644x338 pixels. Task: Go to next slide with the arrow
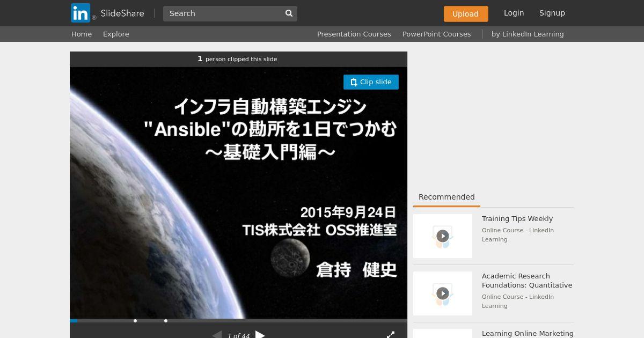tap(260, 335)
